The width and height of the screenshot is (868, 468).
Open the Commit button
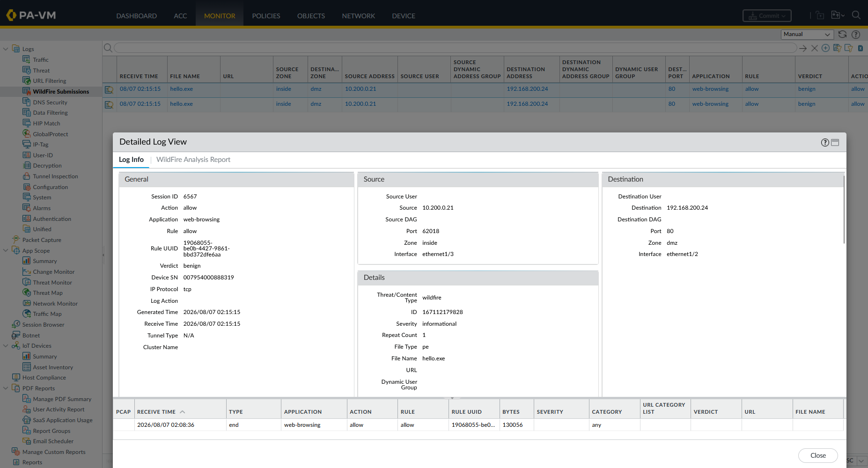click(767, 15)
